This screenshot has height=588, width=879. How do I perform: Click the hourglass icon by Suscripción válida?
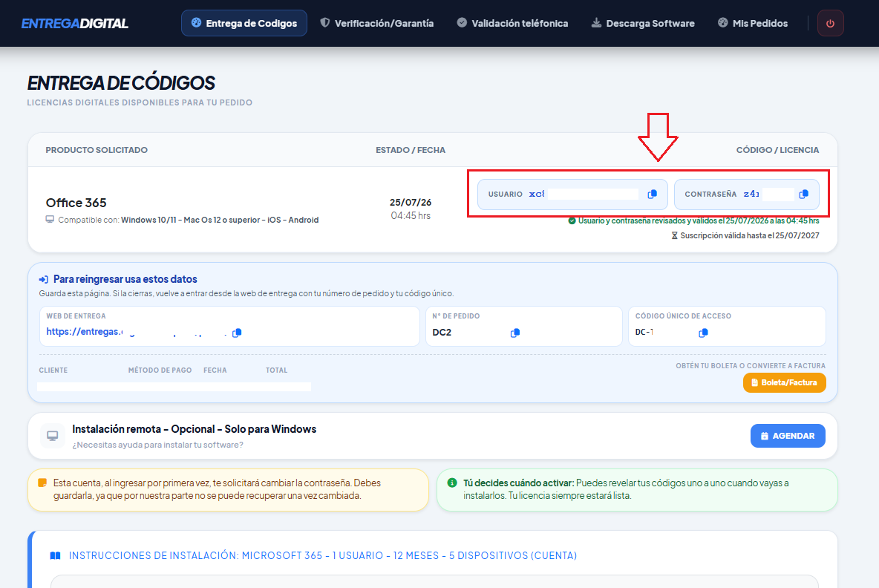click(674, 235)
